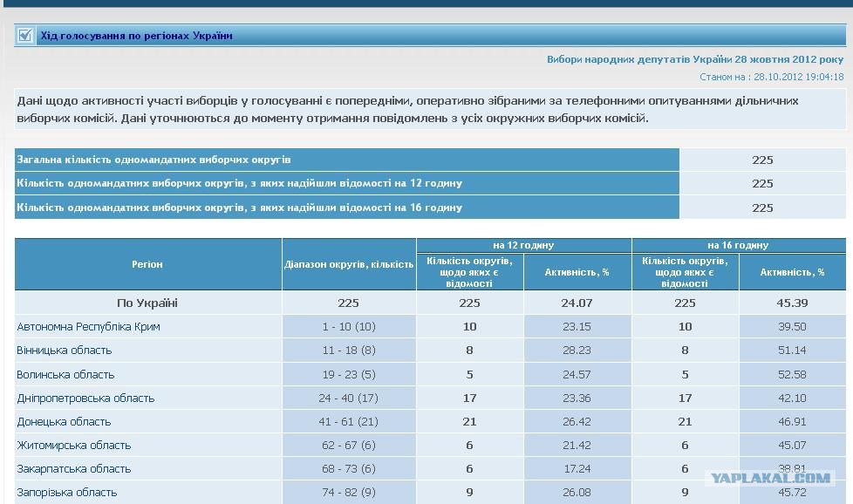Click the 'на 12 годину' group header

pos(524,245)
